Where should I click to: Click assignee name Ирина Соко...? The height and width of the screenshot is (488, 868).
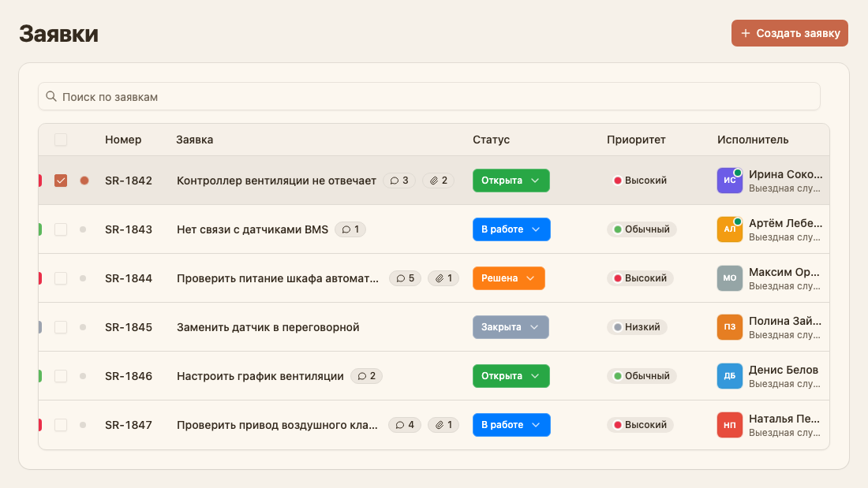(x=785, y=174)
